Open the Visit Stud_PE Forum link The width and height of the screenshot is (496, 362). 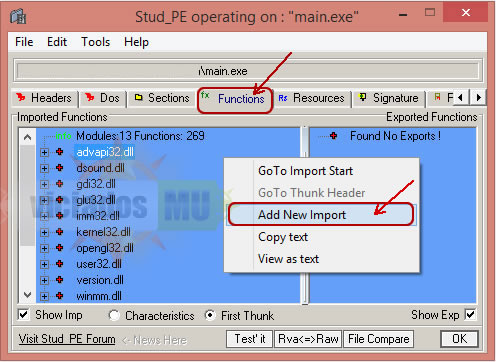[67, 339]
